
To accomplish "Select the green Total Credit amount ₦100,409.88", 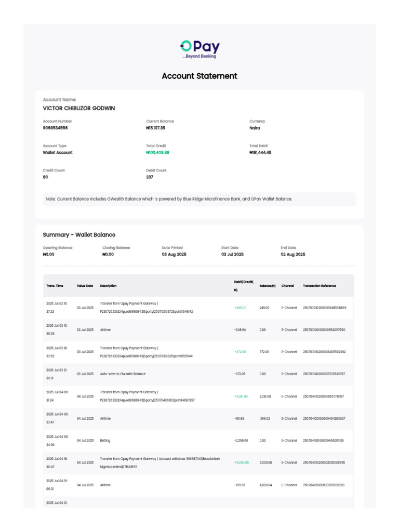I will coord(158,153).
